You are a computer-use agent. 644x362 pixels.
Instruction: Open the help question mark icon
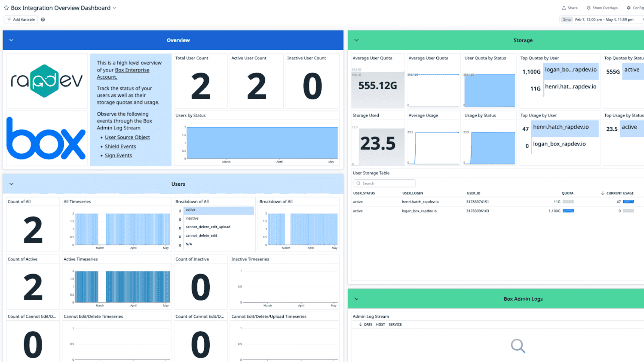pos(43,19)
